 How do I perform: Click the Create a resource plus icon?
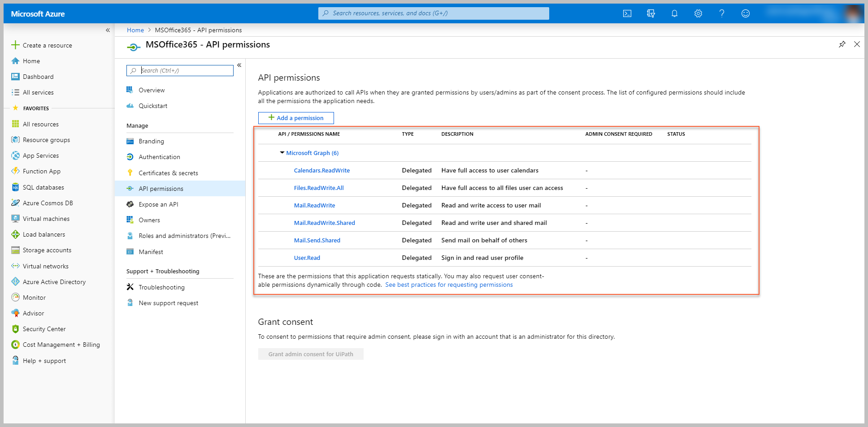pos(15,45)
